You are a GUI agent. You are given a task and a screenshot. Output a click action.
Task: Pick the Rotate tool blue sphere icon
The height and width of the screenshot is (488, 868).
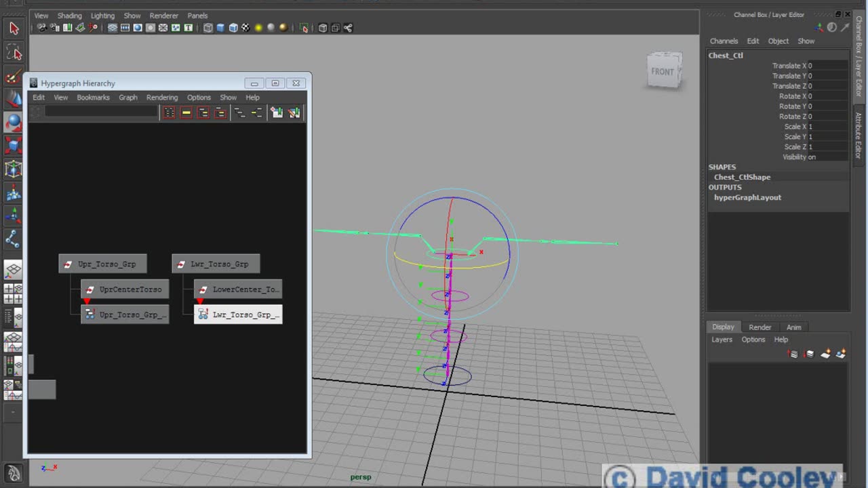(x=14, y=123)
